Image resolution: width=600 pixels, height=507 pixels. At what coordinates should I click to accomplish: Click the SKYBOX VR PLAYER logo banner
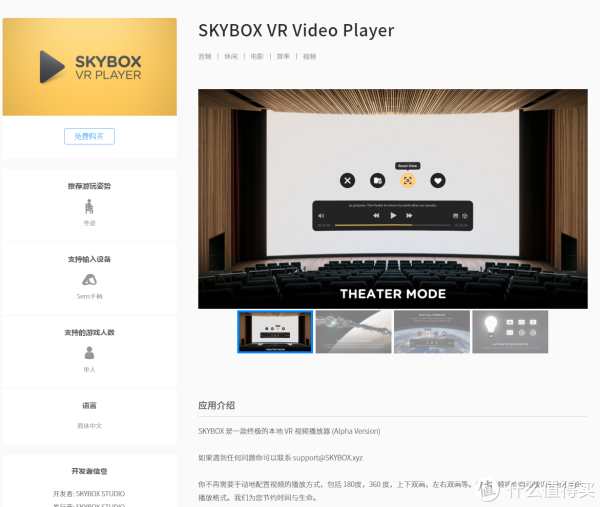pos(90,67)
